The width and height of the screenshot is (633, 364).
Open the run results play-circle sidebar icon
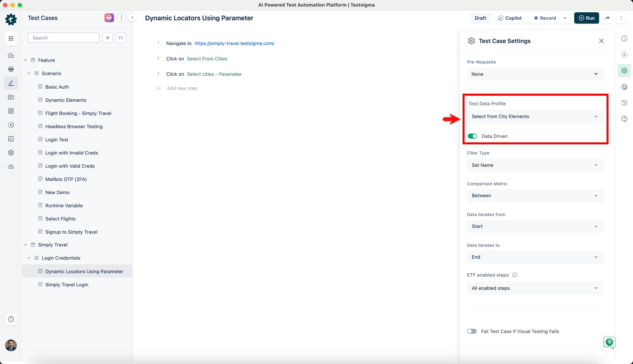(x=11, y=125)
